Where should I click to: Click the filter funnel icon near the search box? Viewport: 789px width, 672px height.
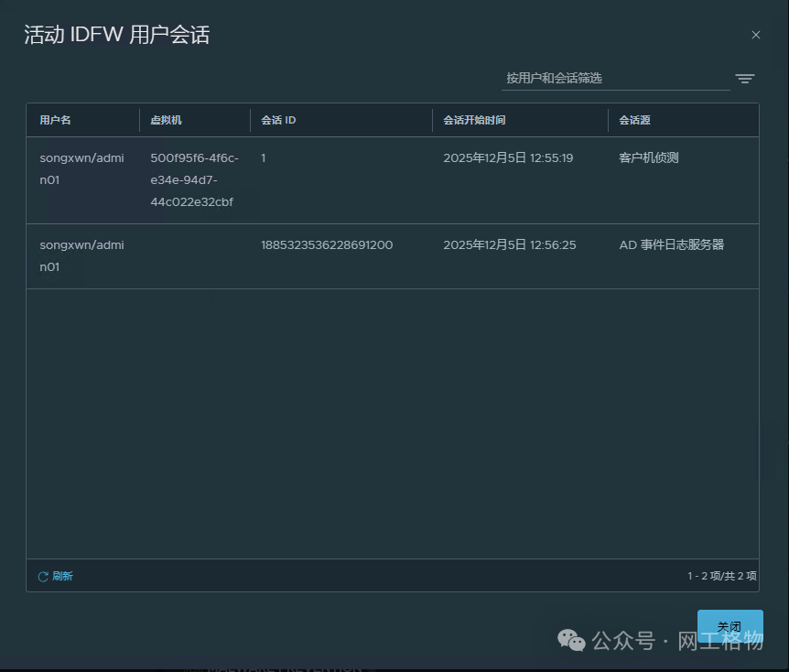click(x=745, y=79)
